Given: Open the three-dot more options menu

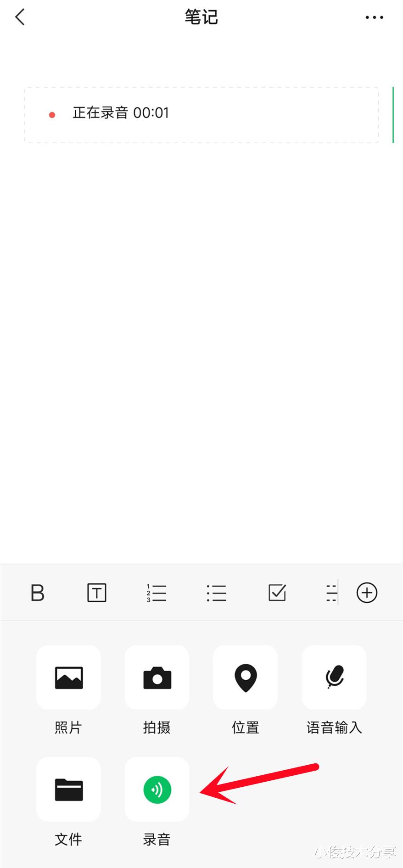Looking at the screenshot, I should (374, 17).
